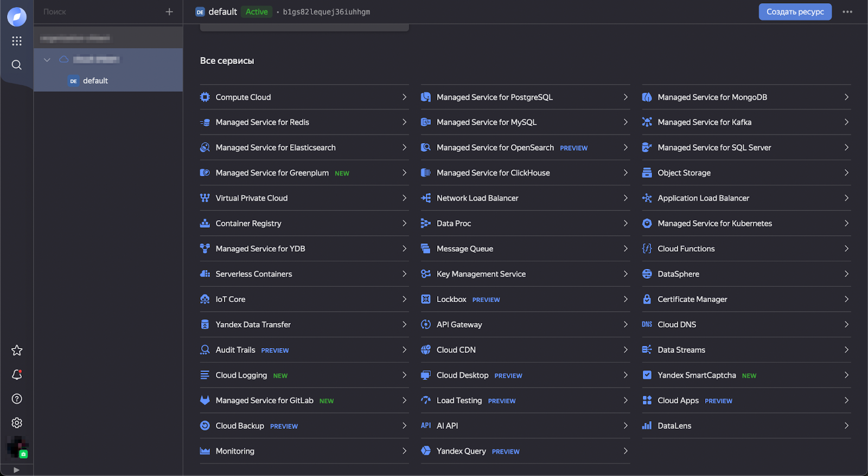Open Managed Service for Greenplum link
This screenshot has height=476, width=868.
[272, 173]
